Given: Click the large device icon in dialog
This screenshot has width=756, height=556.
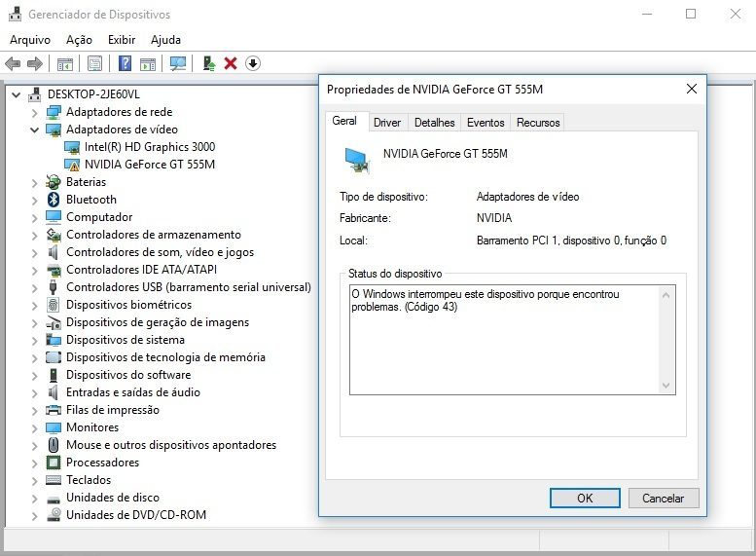Looking at the screenshot, I should (357, 161).
